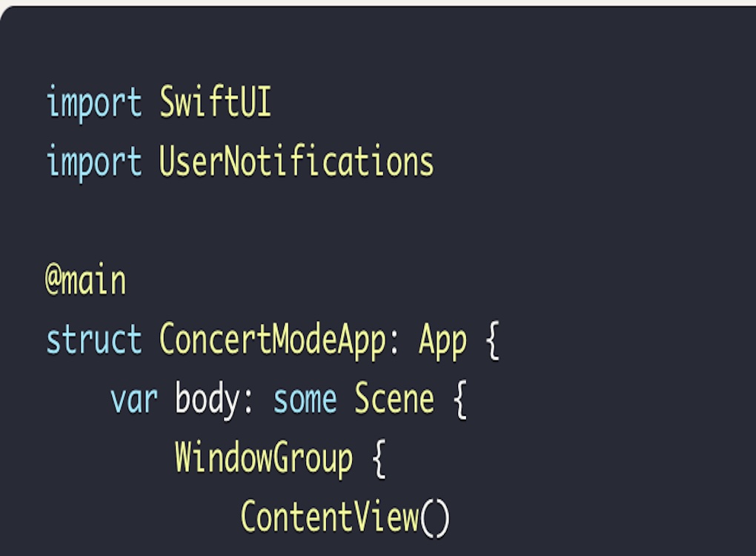Screen dimensions: 756x556
Task: Click the ContentView identifier
Action: 329,517
